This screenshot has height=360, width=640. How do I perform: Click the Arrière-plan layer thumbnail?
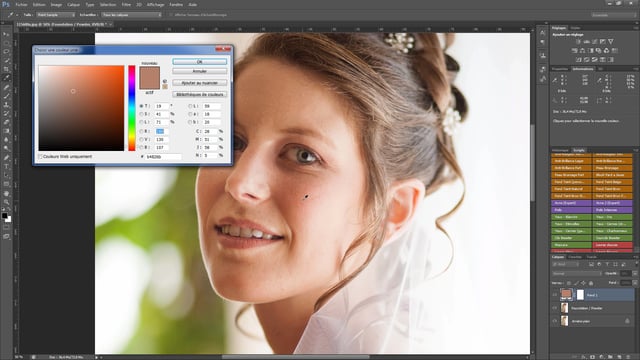tap(564, 321)
